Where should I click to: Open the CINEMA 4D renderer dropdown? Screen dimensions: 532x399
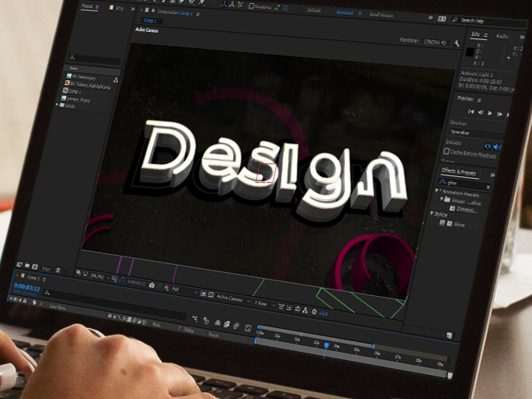[x=435, y=42]
